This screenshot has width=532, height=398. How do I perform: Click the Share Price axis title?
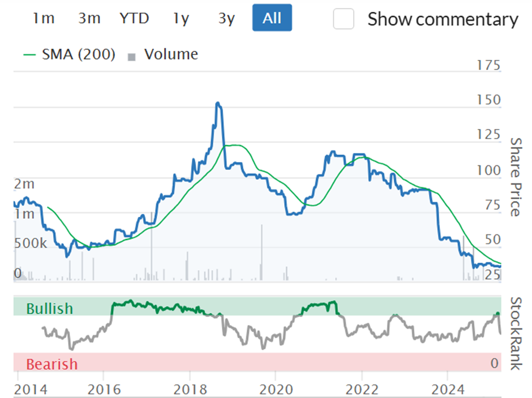[x=516, y=177]
